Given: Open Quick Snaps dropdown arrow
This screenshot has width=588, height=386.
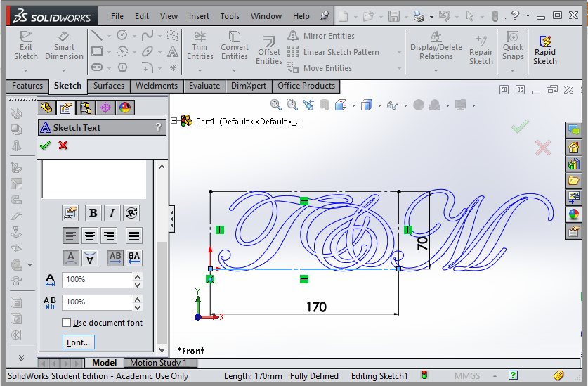Looking at the screenshot, I should coord(512,70).
